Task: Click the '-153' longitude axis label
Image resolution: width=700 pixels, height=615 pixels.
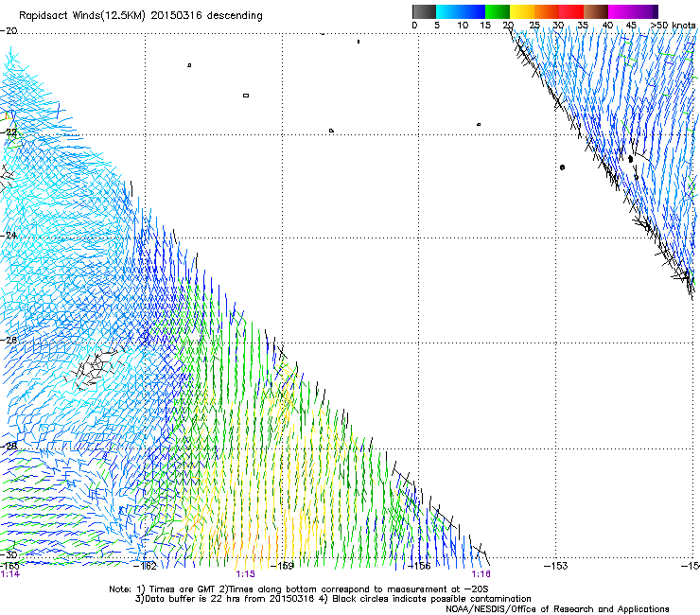Action: tap(556, 566)
